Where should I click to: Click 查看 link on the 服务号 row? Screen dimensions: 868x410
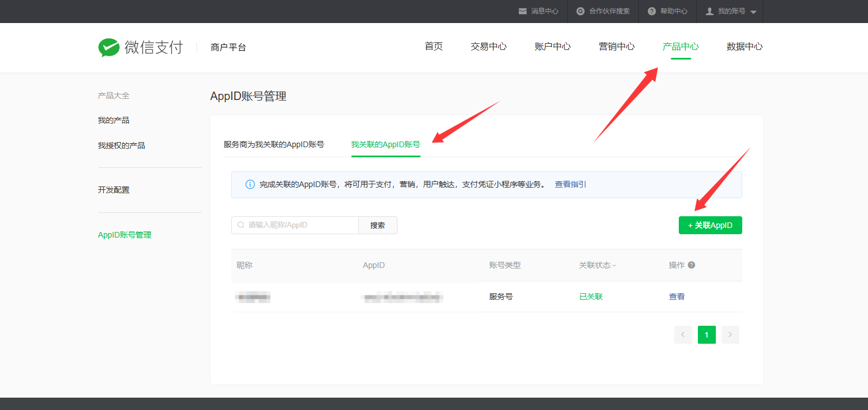[x=677, y=296]
